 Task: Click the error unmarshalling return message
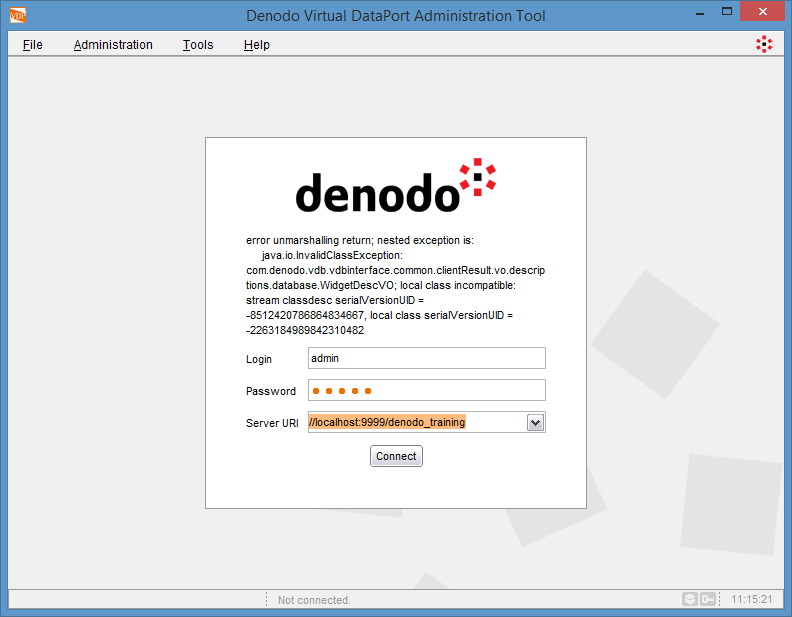(x=395, y=285)
